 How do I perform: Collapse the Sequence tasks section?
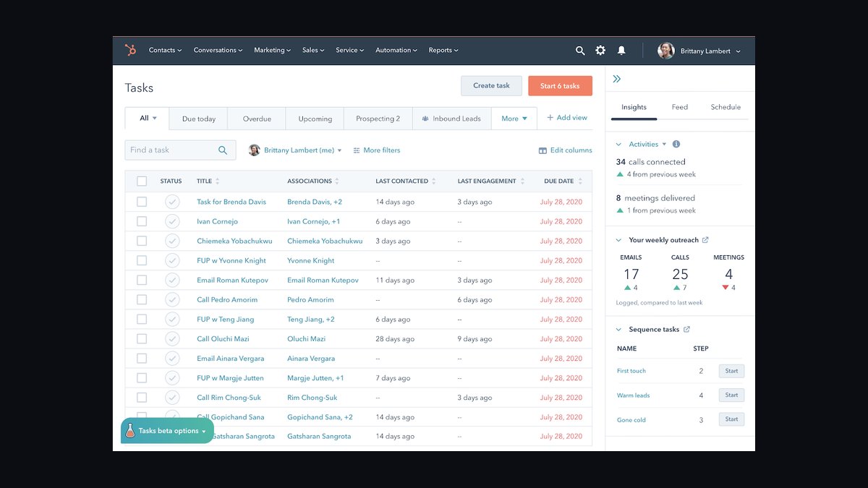click(618, 330)
